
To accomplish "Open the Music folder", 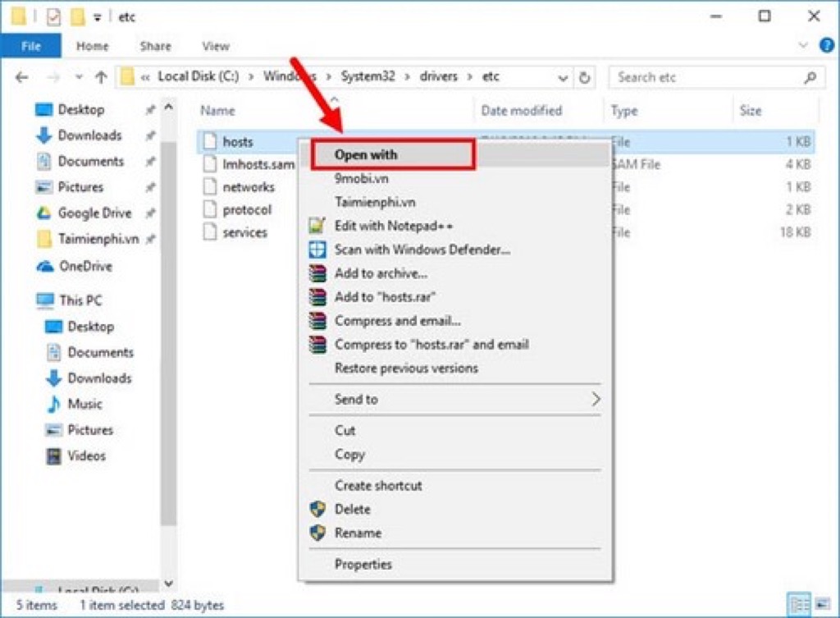I will pos(84,404).
